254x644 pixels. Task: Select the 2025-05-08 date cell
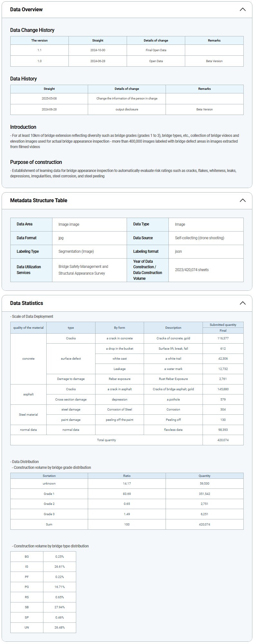pos(49,99)
